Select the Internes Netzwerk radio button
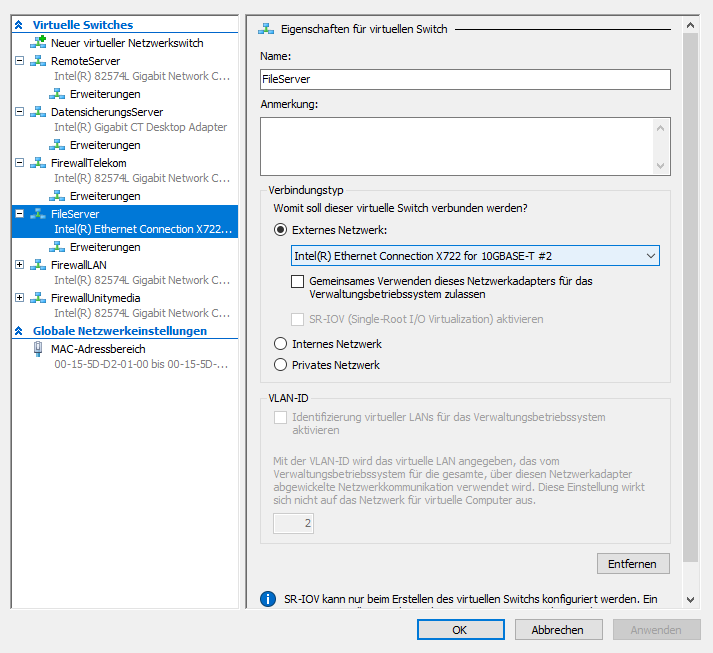The height and width of the screenshot is (653, 713). pyautogui.click(x=281, y=344)
